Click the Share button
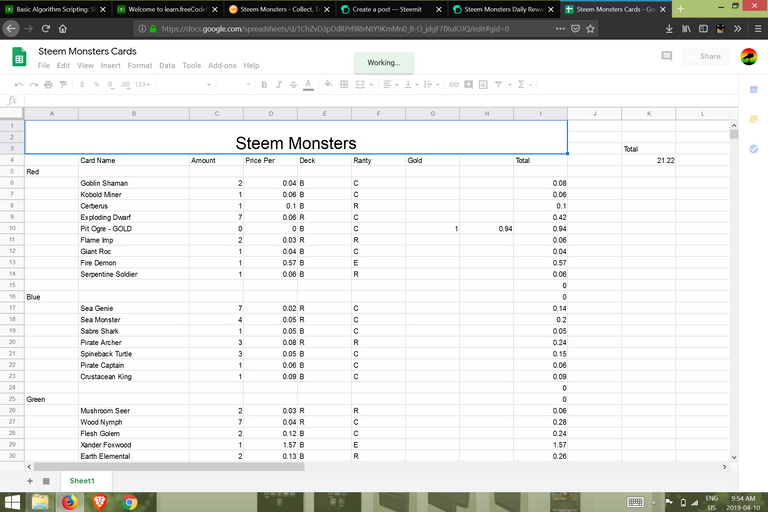768x512 pixels. pos(706,56)
